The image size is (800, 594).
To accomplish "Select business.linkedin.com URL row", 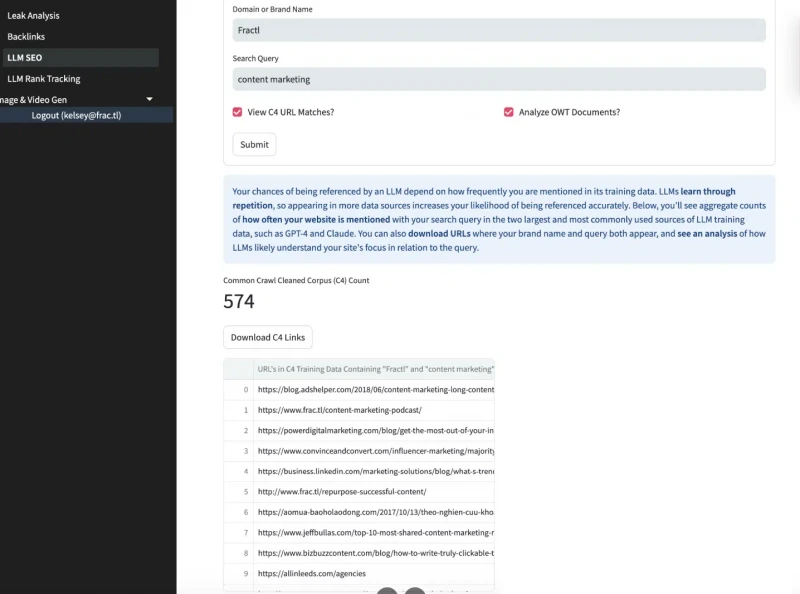I will [374, 472].
